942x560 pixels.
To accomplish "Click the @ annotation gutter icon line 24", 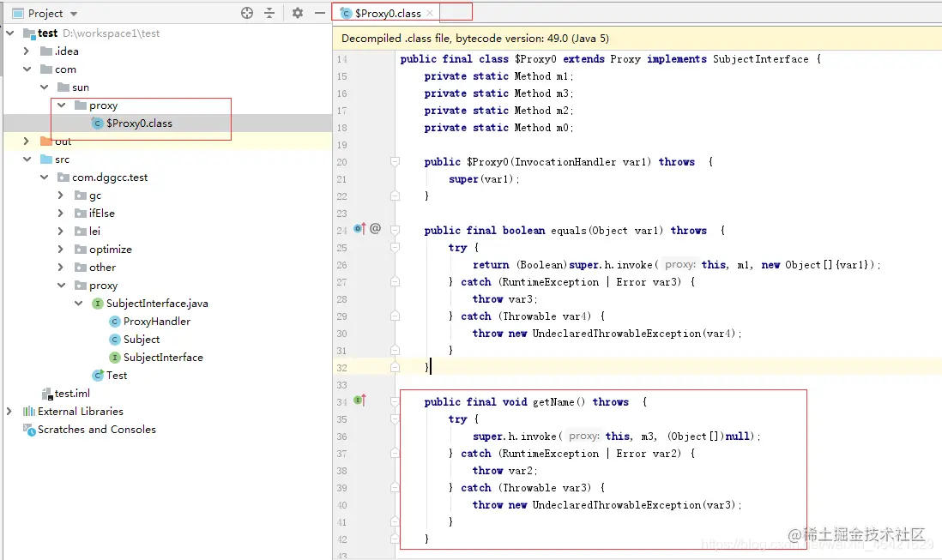I will (x=376, y=228).
